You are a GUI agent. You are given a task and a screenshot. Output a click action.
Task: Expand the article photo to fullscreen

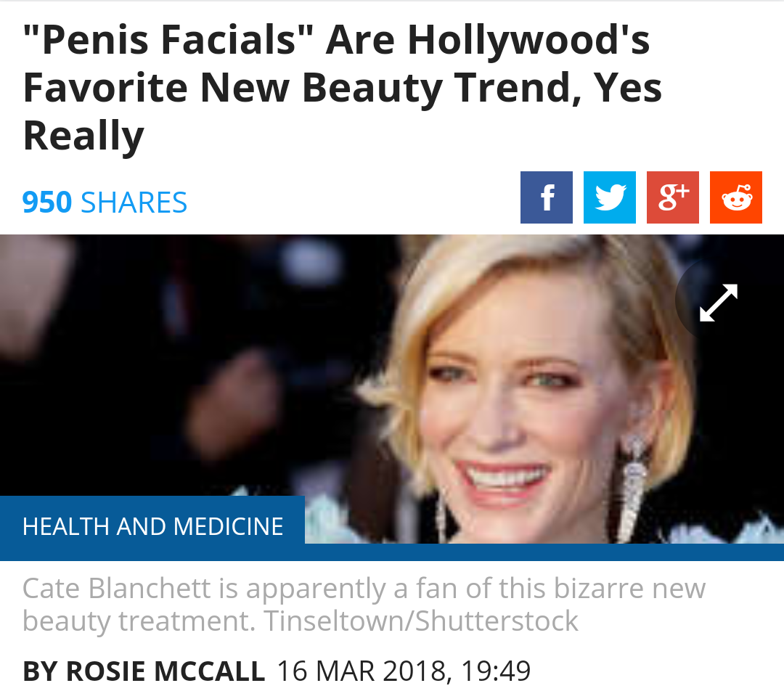pos(718,302)
